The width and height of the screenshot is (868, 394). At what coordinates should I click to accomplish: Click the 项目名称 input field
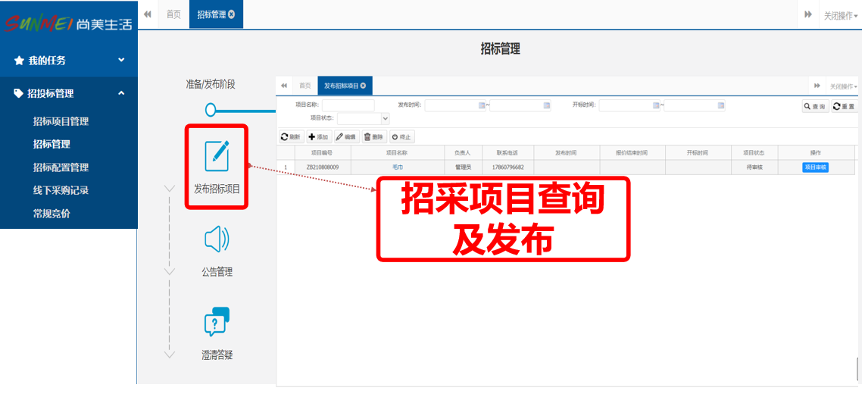(x=348, y=106)
